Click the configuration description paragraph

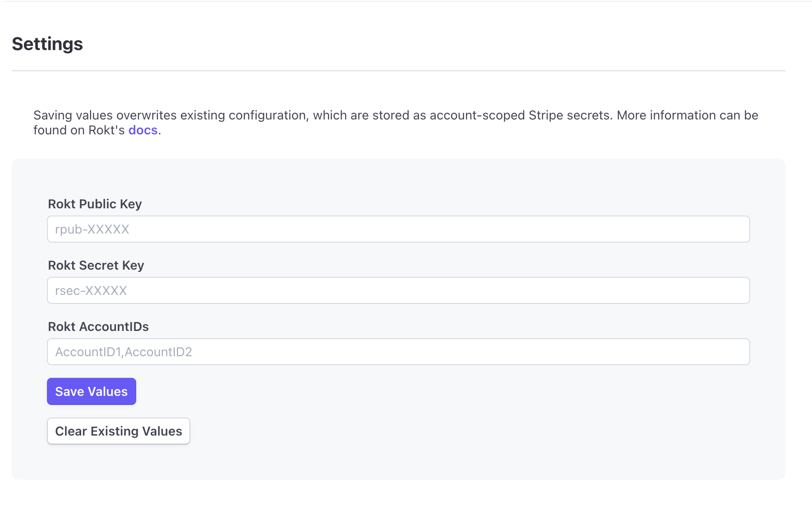pos(396,123)
